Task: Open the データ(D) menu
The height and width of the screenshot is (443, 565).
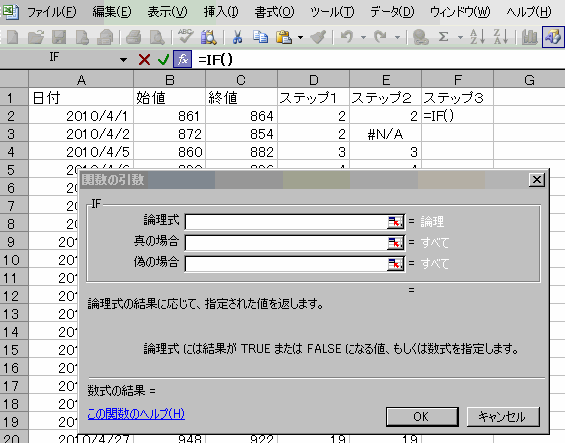Action: point(392,12)
